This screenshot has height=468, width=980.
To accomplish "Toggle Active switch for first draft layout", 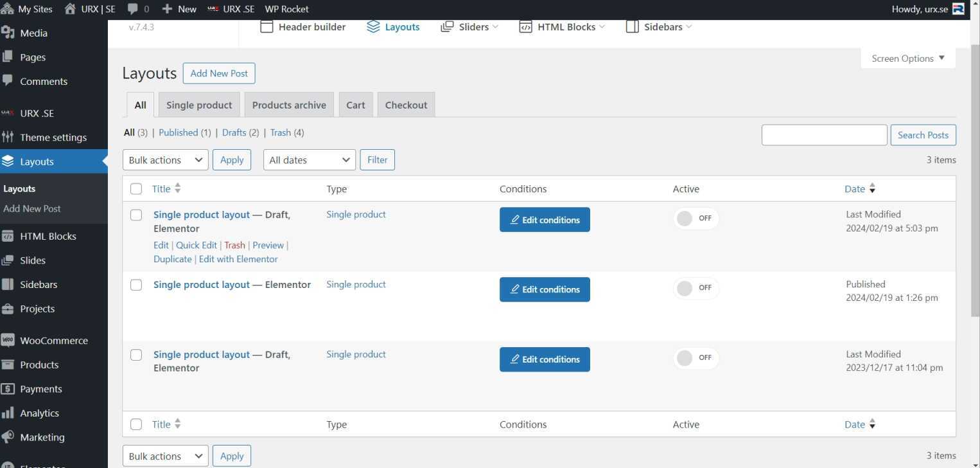I will (696, 219).
